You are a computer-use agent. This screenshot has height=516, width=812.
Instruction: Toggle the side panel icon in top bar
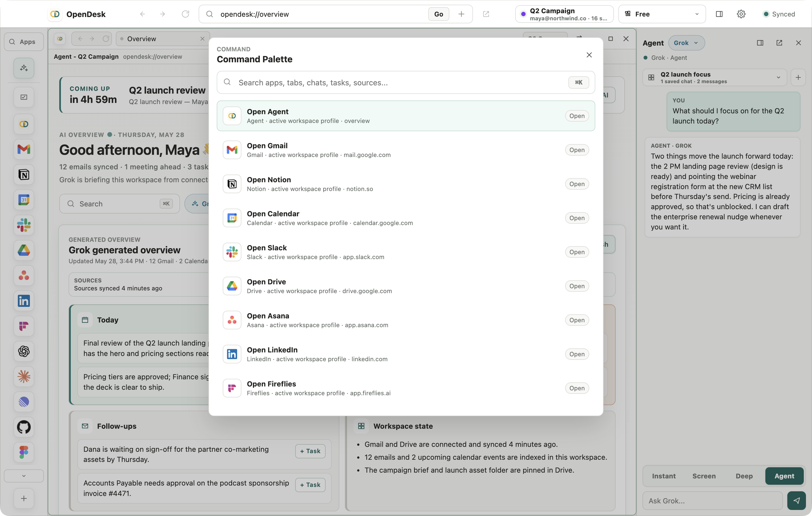click(719, 14)
